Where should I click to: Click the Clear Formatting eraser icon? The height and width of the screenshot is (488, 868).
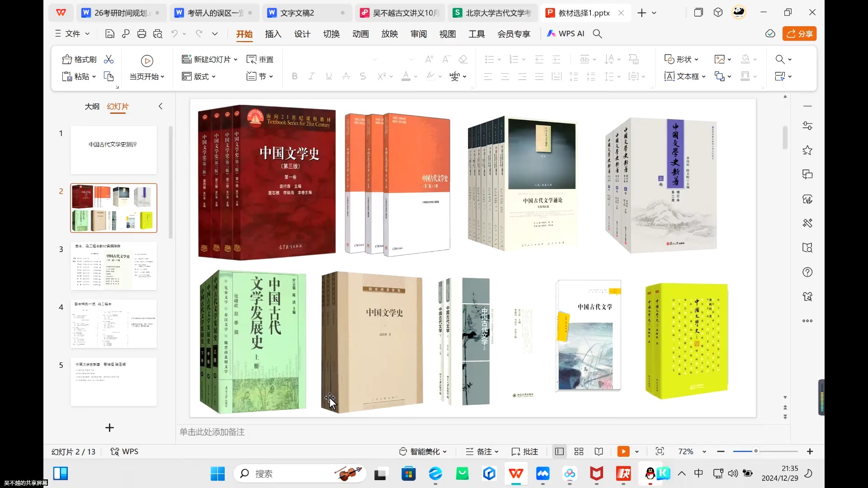463,59
